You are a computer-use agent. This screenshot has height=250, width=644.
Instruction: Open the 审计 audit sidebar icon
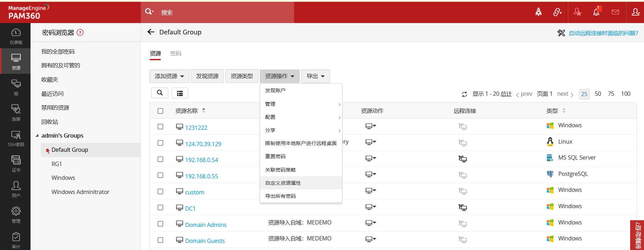tap(16, 240)
